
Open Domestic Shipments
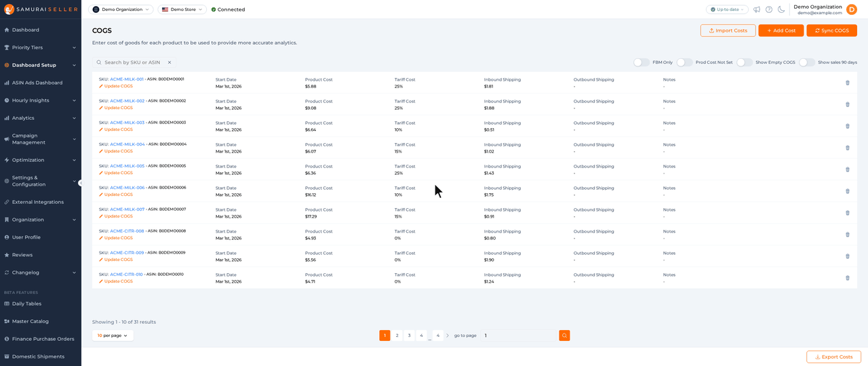(x=41, y=357)
